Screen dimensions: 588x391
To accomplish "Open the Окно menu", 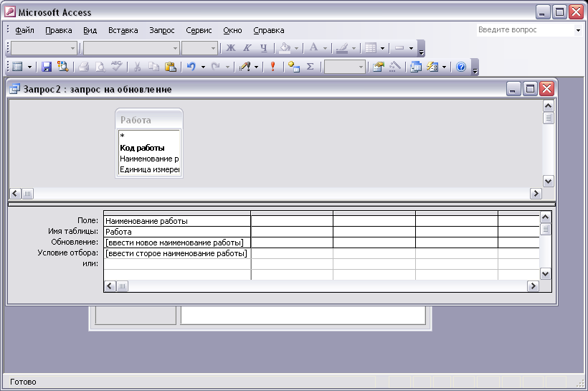I will point(232,30).
